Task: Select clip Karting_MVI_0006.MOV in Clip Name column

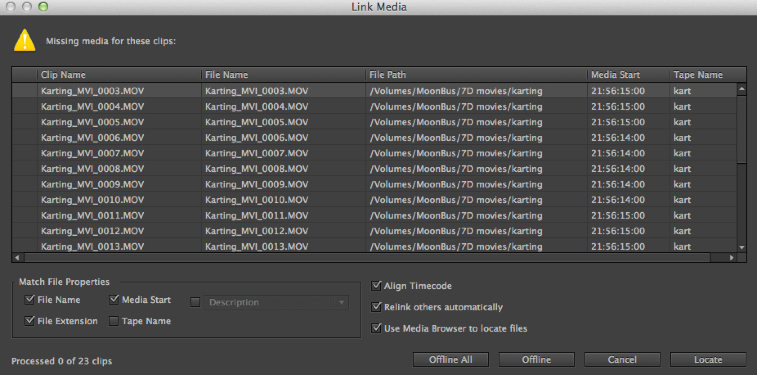Action: (92, 138)
